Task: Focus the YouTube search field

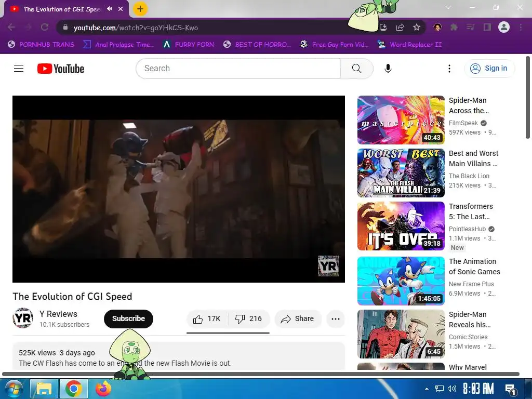Action: 238,69
